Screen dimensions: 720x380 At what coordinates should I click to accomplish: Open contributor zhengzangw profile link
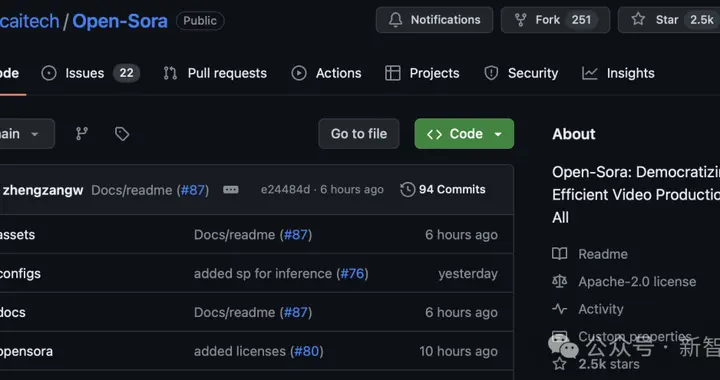43,190
